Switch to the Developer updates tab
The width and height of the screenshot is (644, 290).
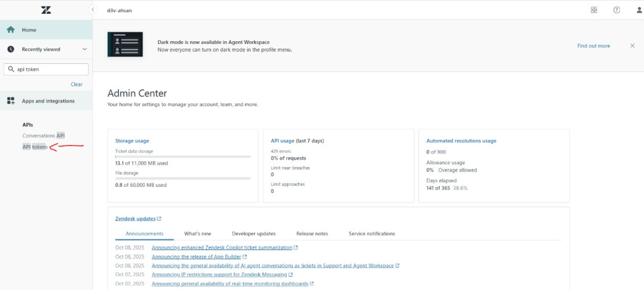pyautogui.click(x=253, y=234)
